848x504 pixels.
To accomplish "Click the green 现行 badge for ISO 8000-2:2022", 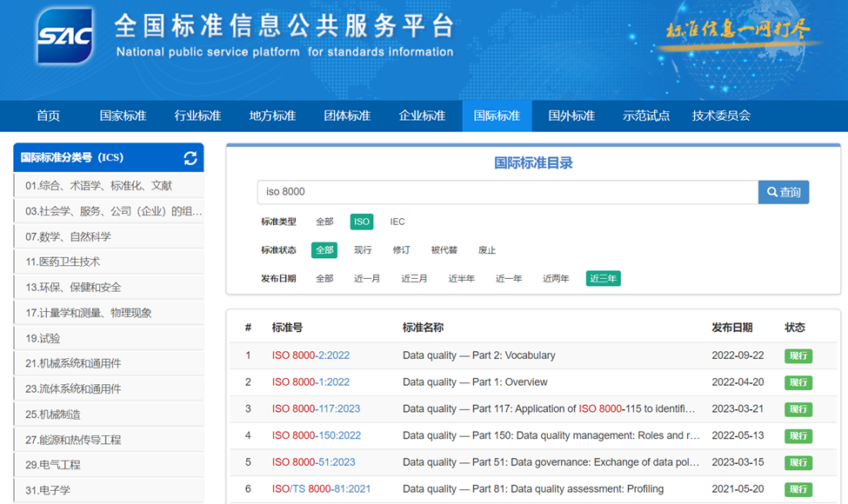I will click(798, 355).
